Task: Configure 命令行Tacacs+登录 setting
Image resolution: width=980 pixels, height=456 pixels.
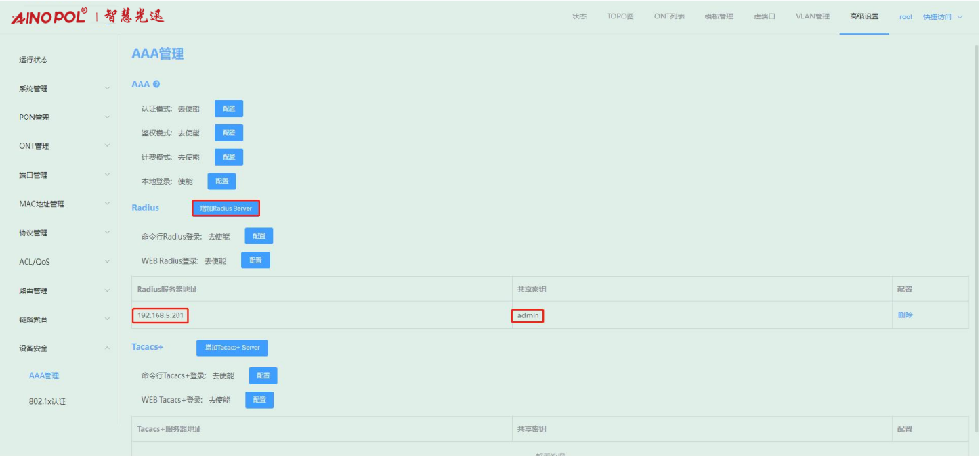Action: tap(263, 375)
